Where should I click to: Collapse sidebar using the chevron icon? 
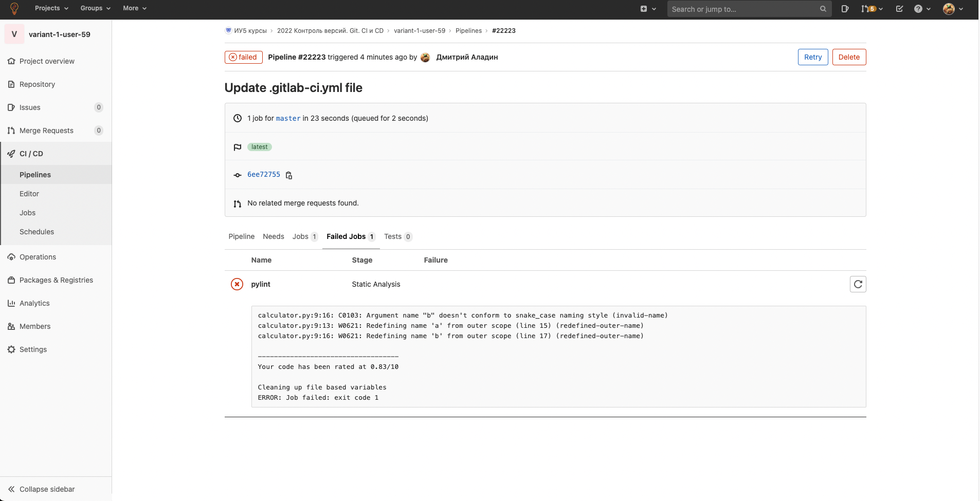(11, 489)
